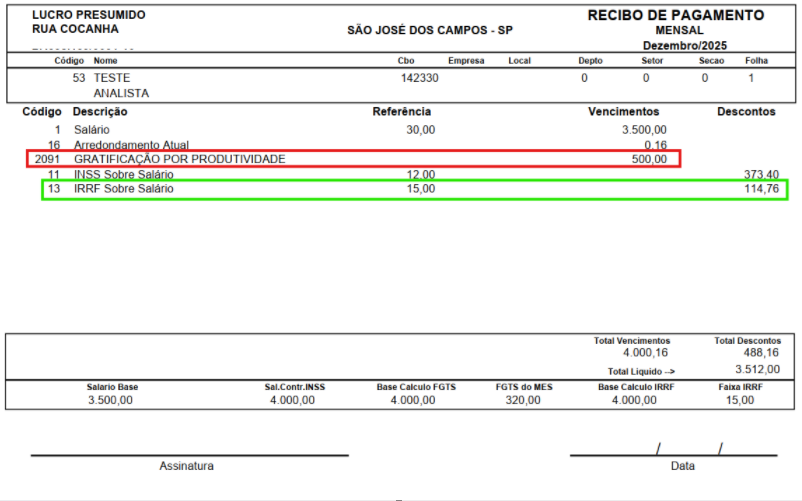Screen dimensions: 802x501
Task: Click '15,00' under Faixa IRRF
Action: click(740, 400)
